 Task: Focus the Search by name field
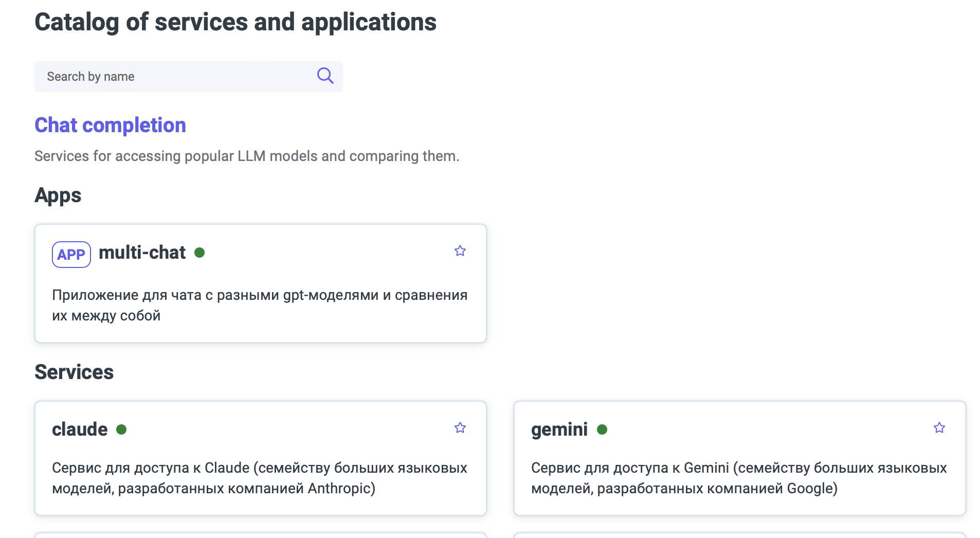pos(175,77)
